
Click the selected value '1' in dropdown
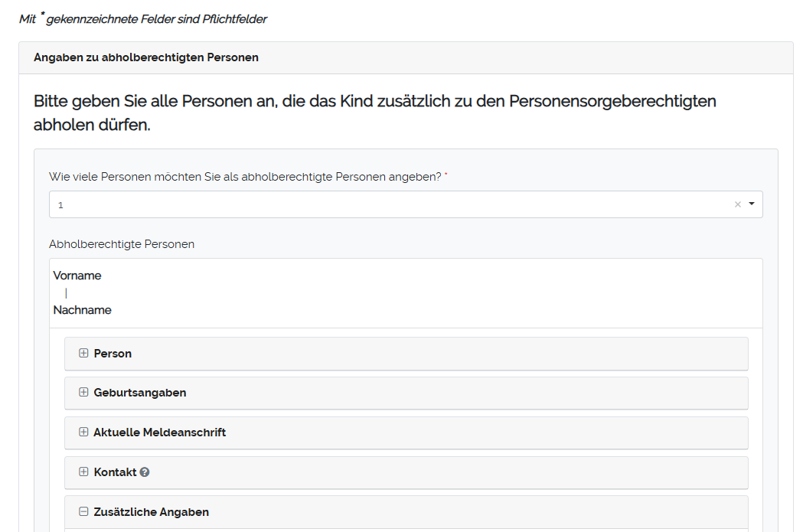tap(61, 205)
